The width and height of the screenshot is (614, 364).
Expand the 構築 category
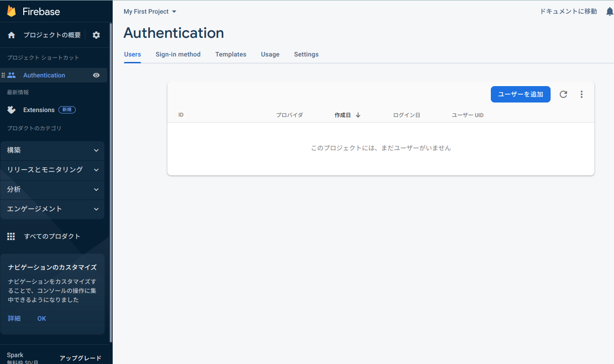(x=52, y=150)
